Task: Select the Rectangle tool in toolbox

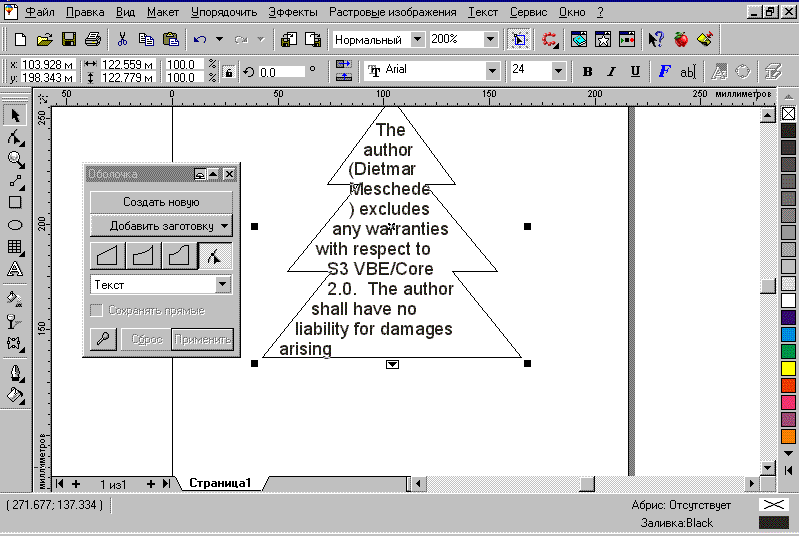Action: tap(15, 203)
